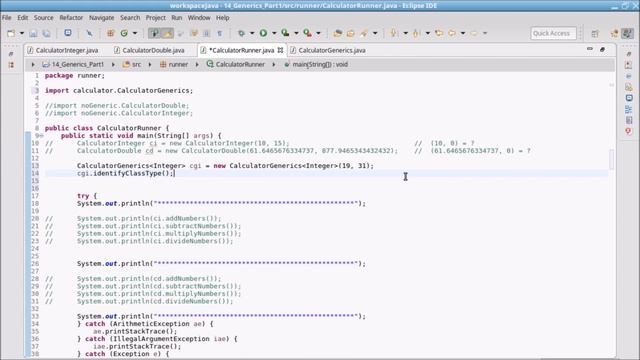Collapse the main method fold on line 9
This screenshot has height=360, width=640.
[41, 136]
